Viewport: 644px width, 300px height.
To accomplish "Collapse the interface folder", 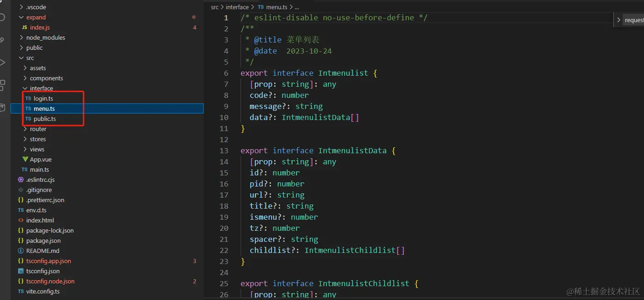I will click(25, 89).
